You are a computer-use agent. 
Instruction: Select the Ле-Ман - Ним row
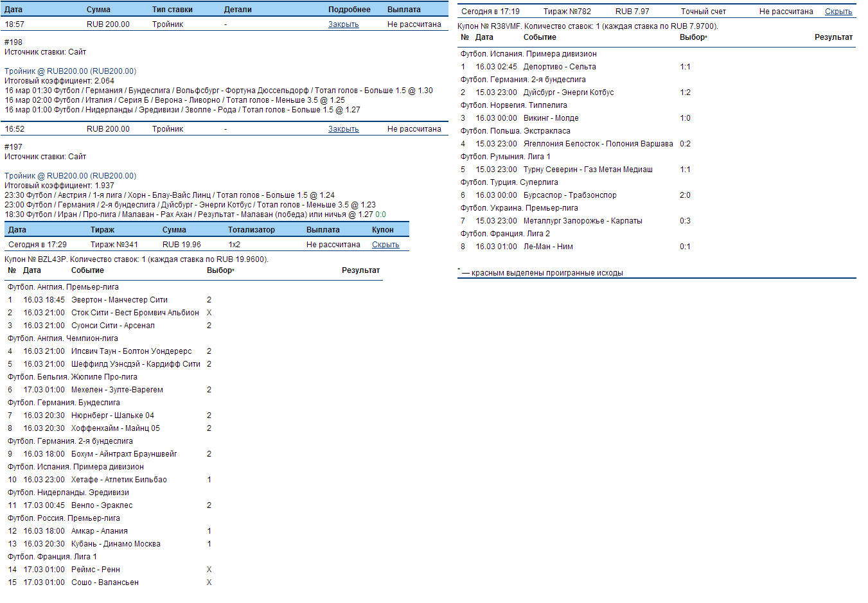(657, 247)
